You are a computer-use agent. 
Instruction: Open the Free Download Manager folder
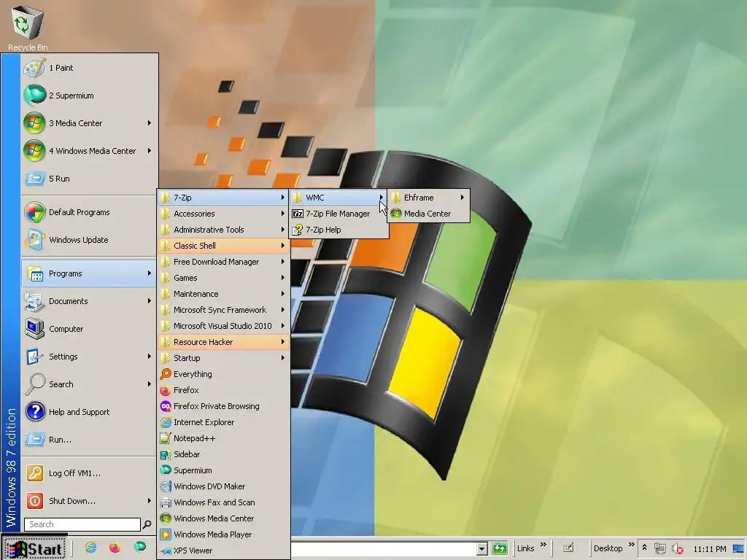tap(223, 262)
